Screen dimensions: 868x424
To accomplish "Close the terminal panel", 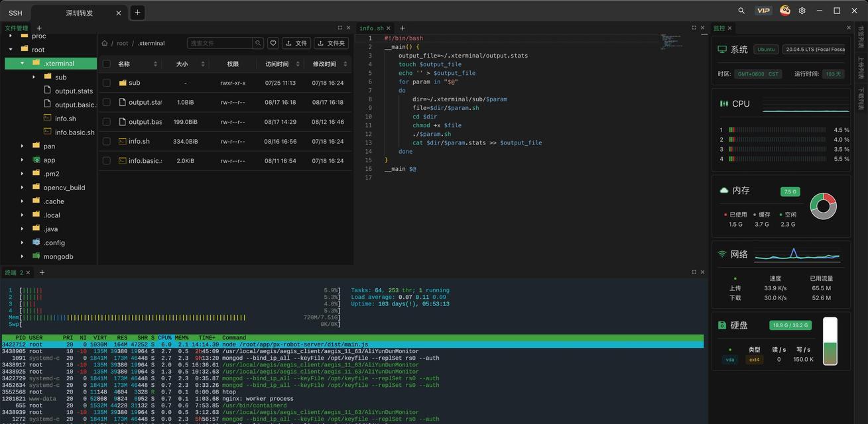I will pyautogui.click(x=703, y=272).
